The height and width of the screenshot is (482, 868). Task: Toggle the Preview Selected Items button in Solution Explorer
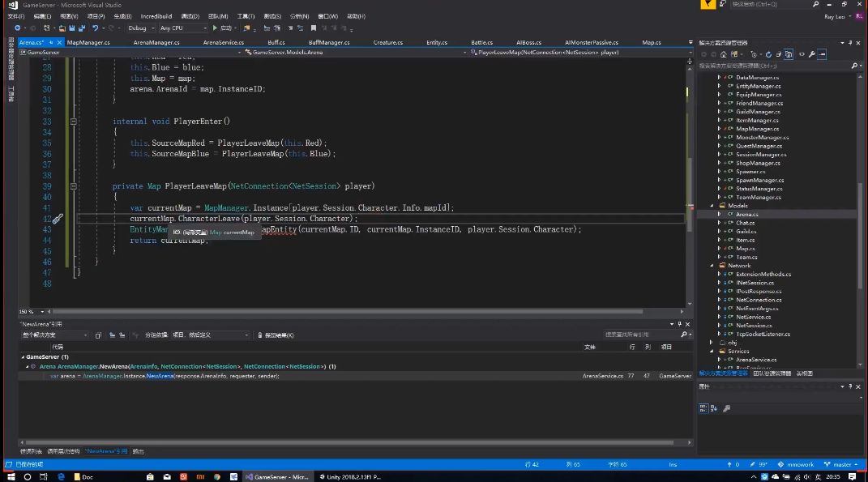click(822, 54)
